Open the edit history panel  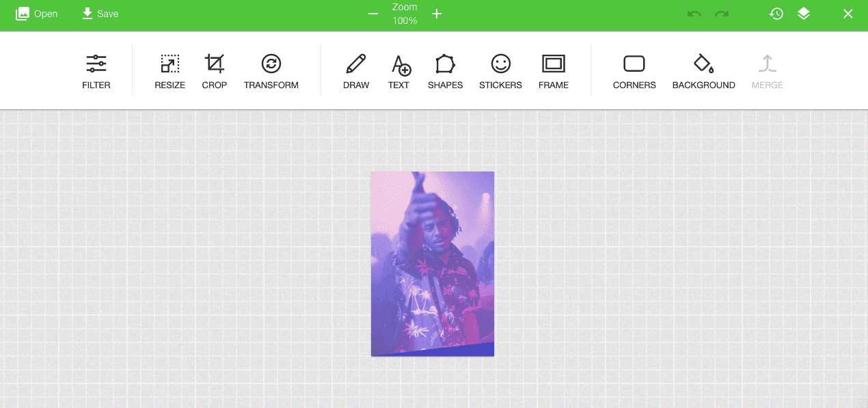(776, 14)
